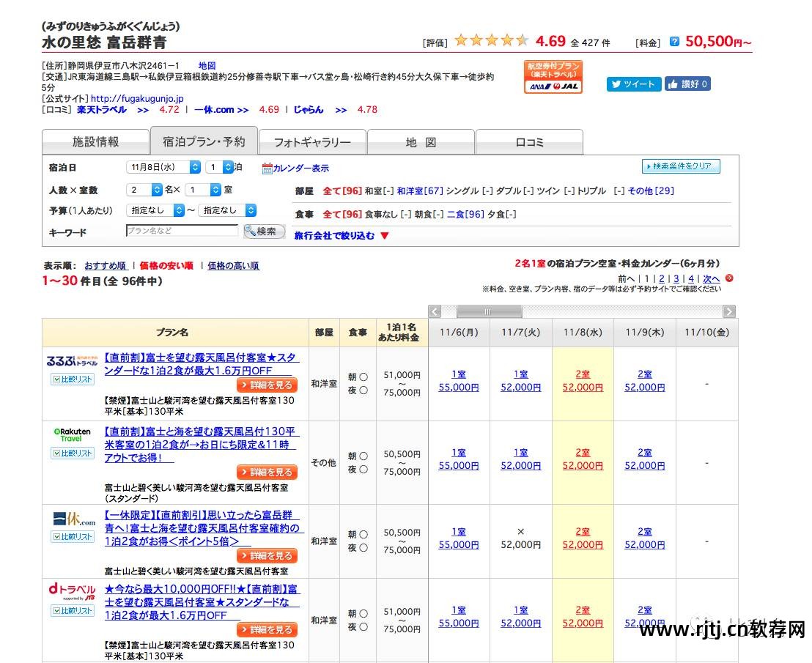Click the Facebook 讃好 share icon

click(687, 84)
